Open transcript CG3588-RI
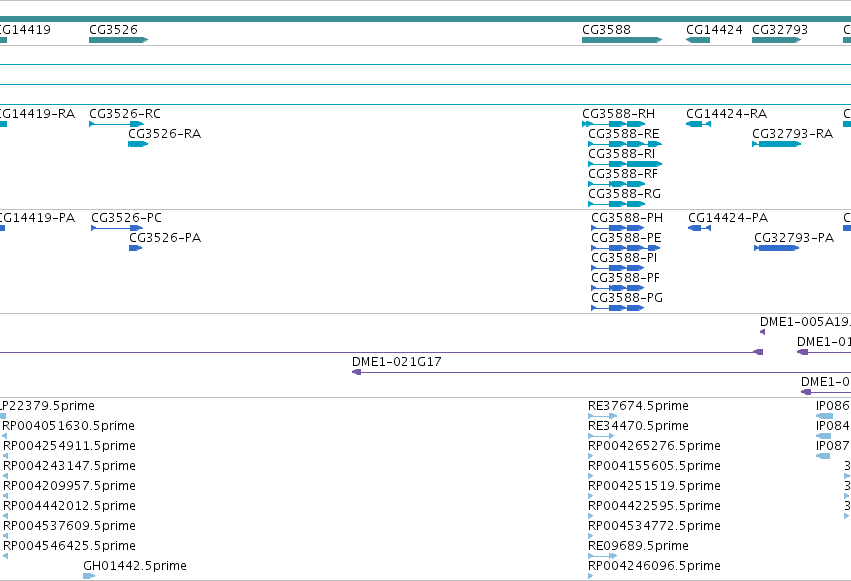Image resolution: width=851 pixels, height=581 pixels. click(x=625, y=164)
